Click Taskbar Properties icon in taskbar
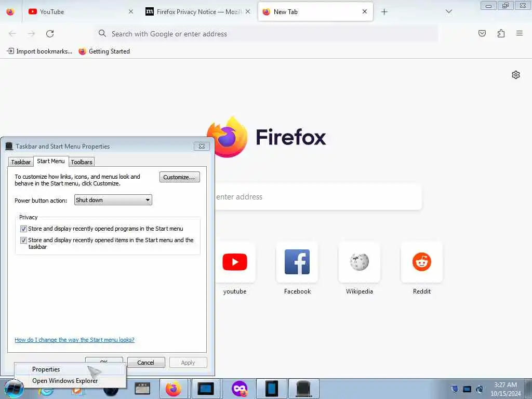The height and width of the screenshot is (399, 532). (303, 389)
